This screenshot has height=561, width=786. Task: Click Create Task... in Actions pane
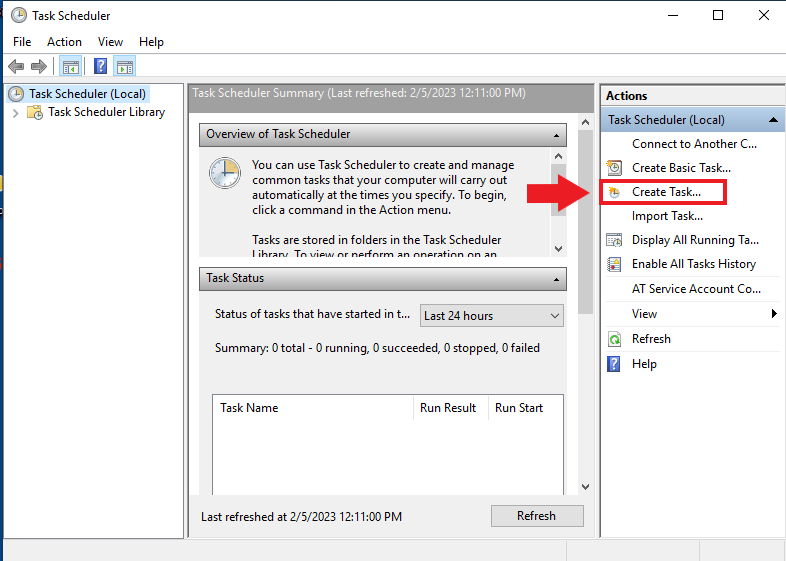coord(666,192)
